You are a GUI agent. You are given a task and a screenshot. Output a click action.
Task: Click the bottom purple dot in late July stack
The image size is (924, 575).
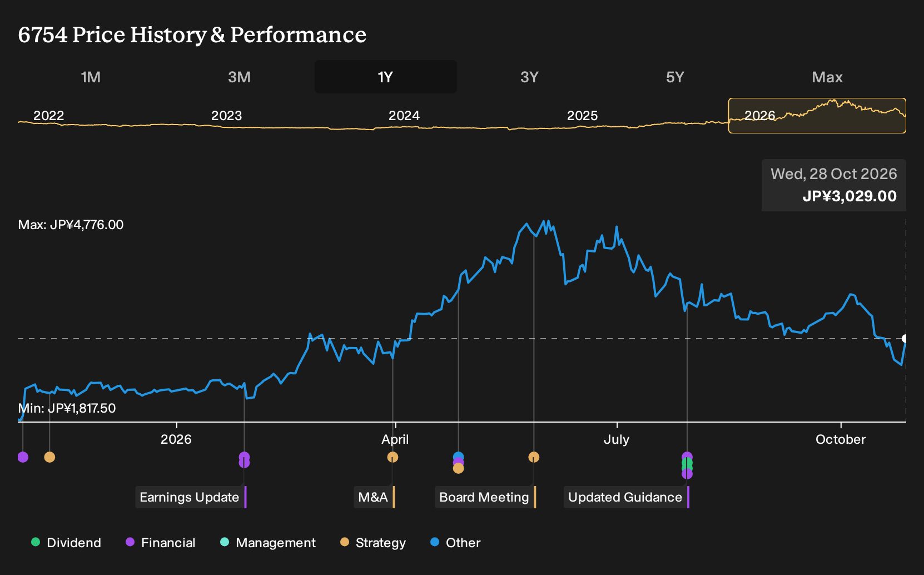pos(687,474)
